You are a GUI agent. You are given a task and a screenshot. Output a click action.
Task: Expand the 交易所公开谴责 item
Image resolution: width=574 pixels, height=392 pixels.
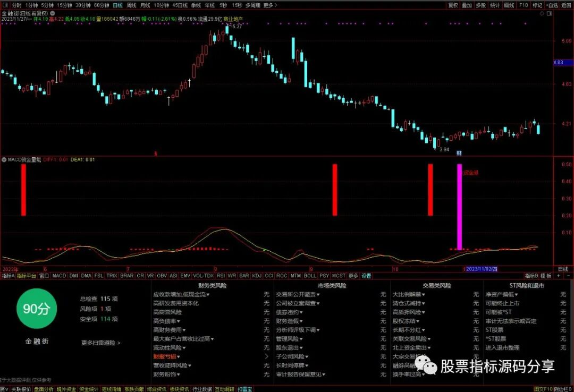click(x=298, y=294)
